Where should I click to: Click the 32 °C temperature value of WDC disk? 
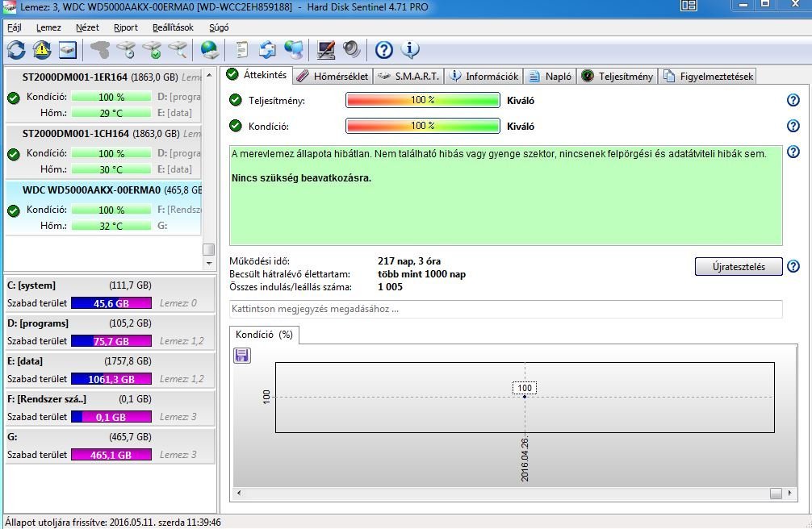tap(111, 226)
